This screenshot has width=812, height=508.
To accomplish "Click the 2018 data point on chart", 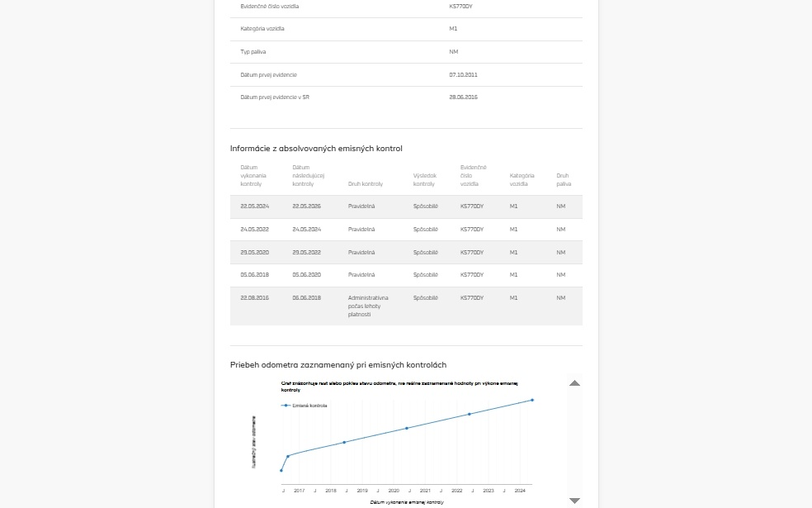I will point(344,442).
